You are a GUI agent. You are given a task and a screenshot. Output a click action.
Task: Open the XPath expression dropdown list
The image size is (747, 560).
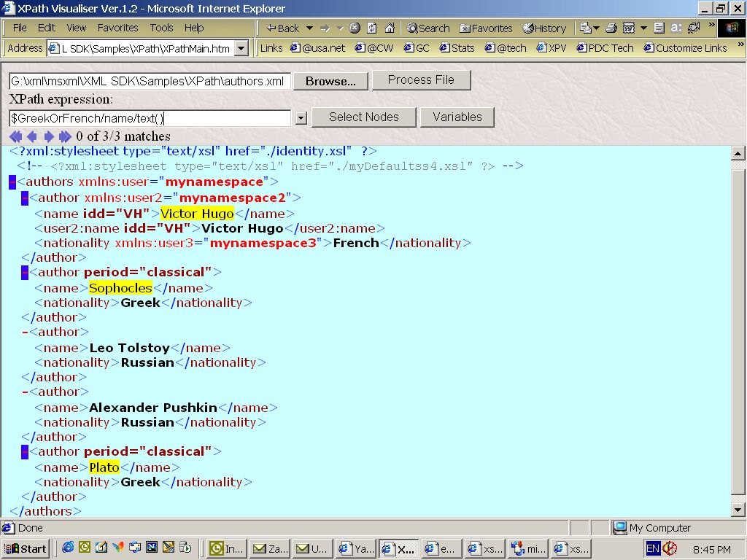pyautogui.click(x=301, y=118)
